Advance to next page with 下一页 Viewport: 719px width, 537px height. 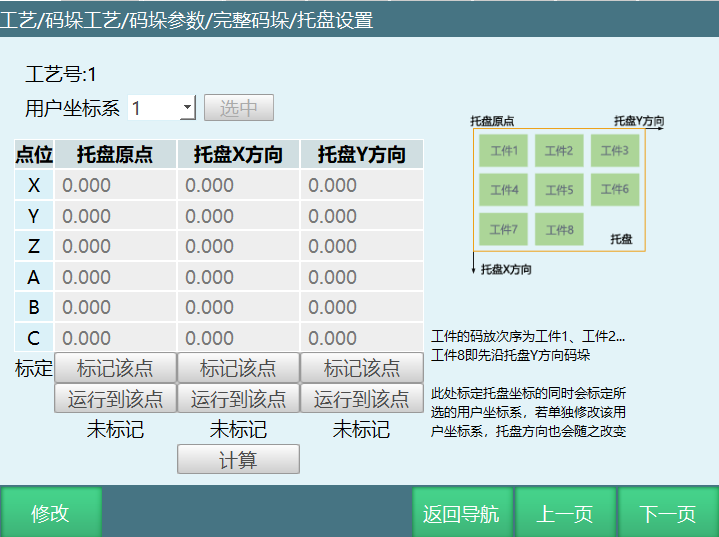pos(667,513)
